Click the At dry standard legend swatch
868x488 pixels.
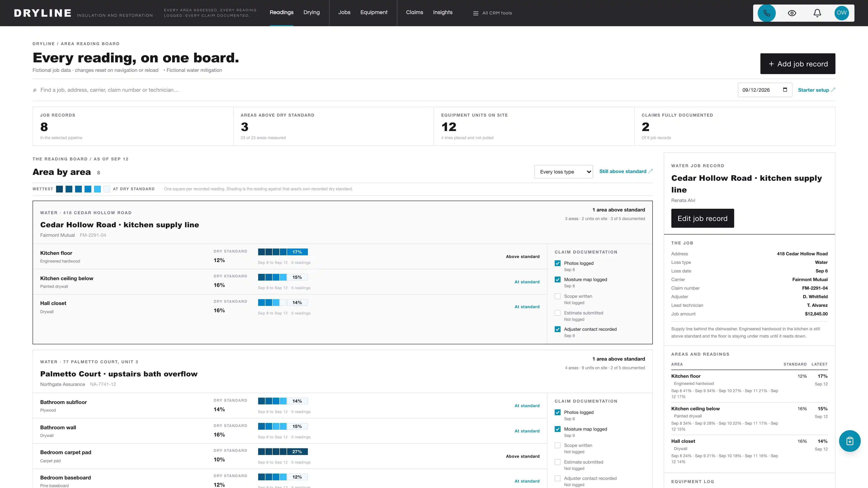107,189
